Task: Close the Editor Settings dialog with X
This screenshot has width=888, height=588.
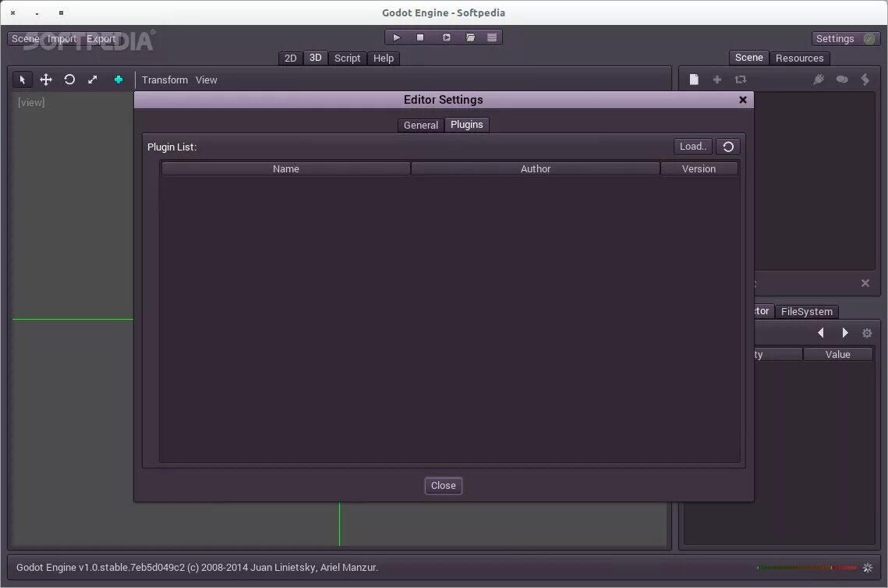Action: 743,100
